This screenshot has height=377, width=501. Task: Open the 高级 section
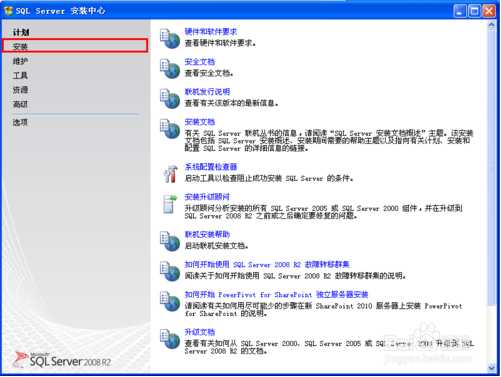pyautogui.click(x=20, y=104)
